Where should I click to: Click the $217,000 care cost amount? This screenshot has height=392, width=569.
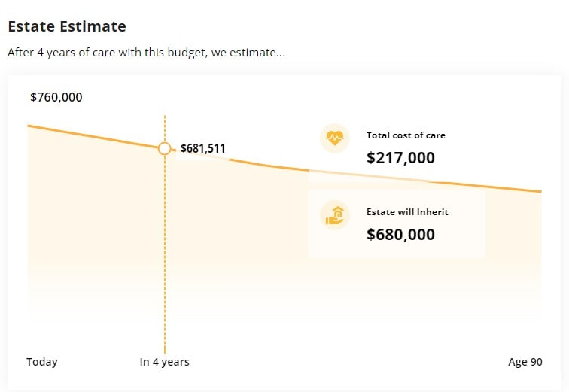pyautogui.click(x=400, y=158)
